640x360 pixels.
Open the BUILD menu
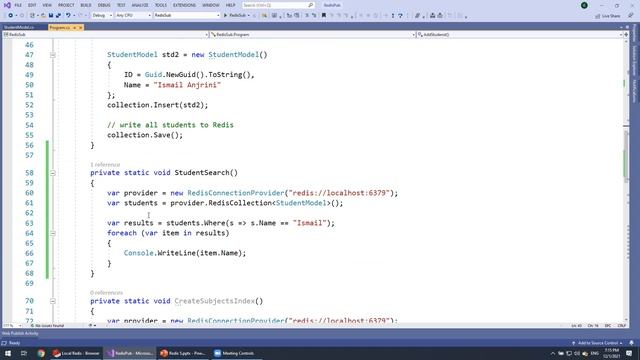86,5
